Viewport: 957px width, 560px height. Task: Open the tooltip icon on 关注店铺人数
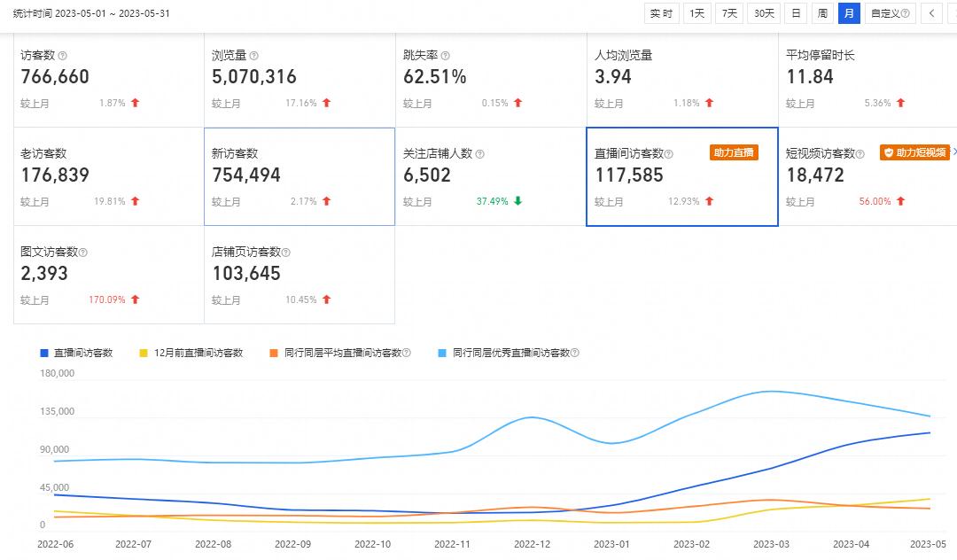click(479, 152)
